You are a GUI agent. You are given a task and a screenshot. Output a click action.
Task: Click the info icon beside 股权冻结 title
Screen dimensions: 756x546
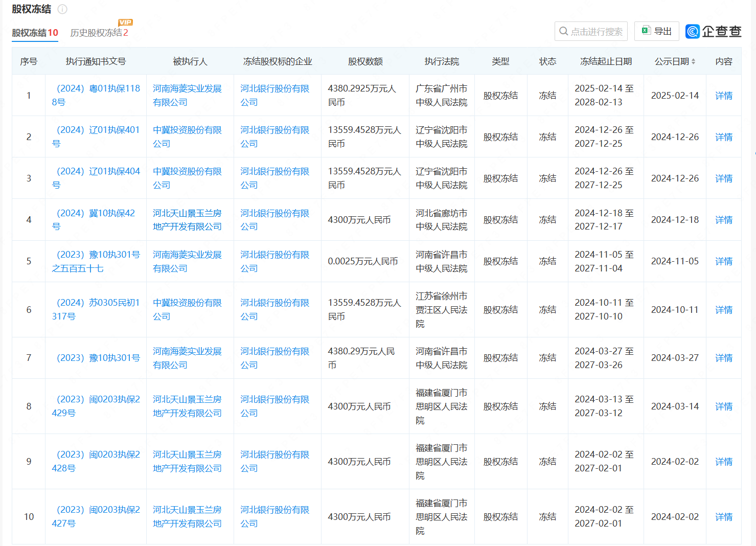point(62,9)
